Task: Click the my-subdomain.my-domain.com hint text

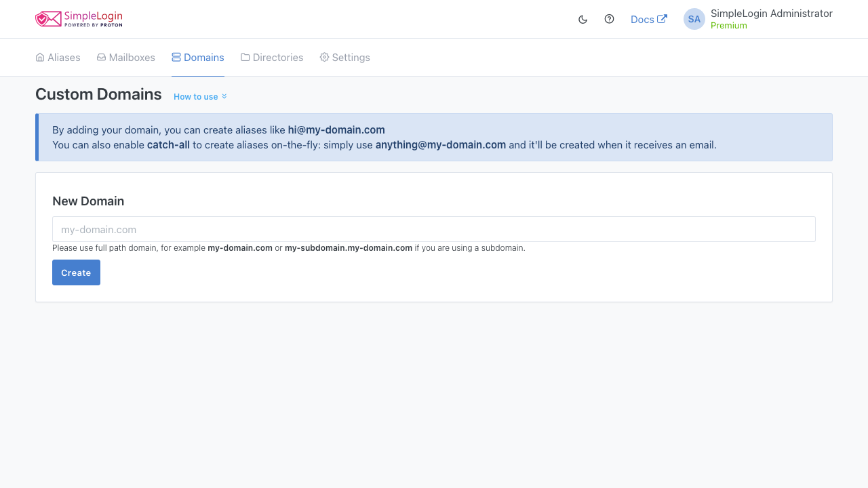Action: 349,248
